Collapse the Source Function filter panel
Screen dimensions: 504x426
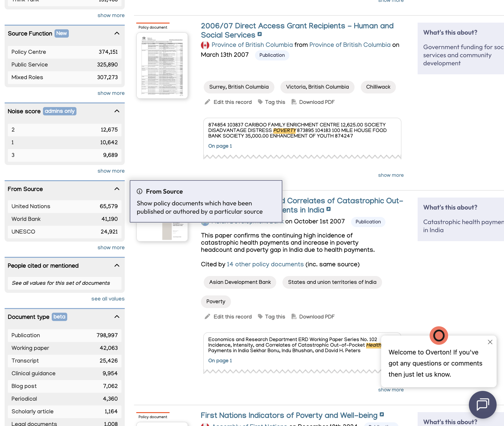[117, 33]
